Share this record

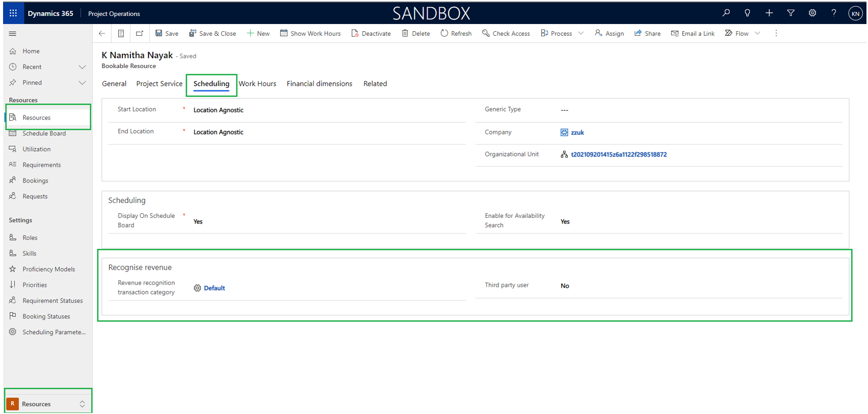click(647, 34)
